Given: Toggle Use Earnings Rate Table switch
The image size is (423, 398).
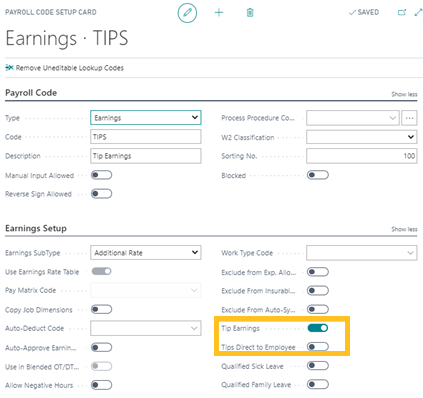Looking at the screenshot, I should click(x=101, y=271).
